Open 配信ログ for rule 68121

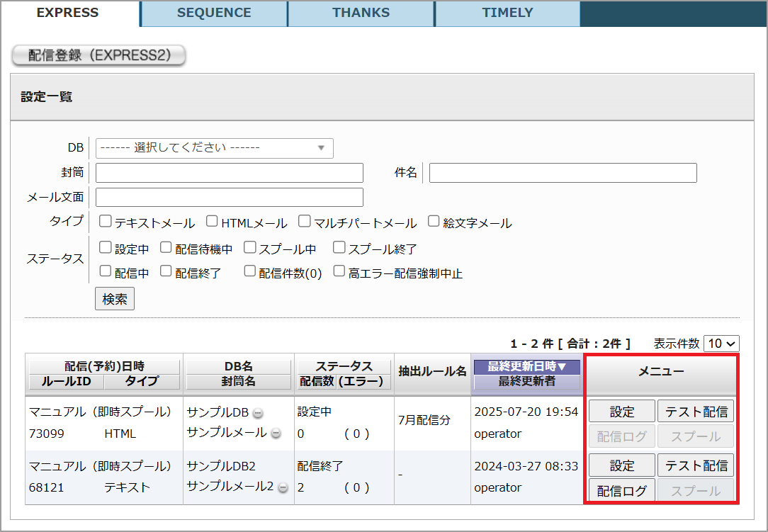[622, 490]
